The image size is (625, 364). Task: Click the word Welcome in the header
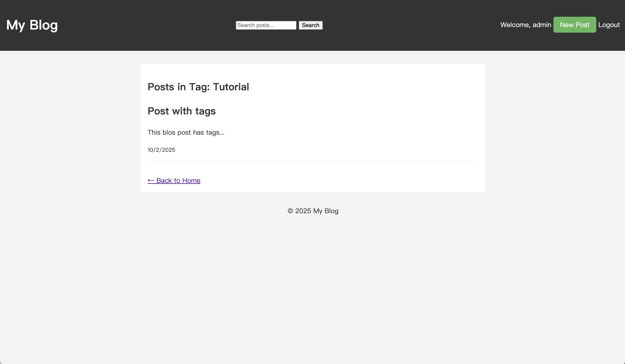[515, 25]
